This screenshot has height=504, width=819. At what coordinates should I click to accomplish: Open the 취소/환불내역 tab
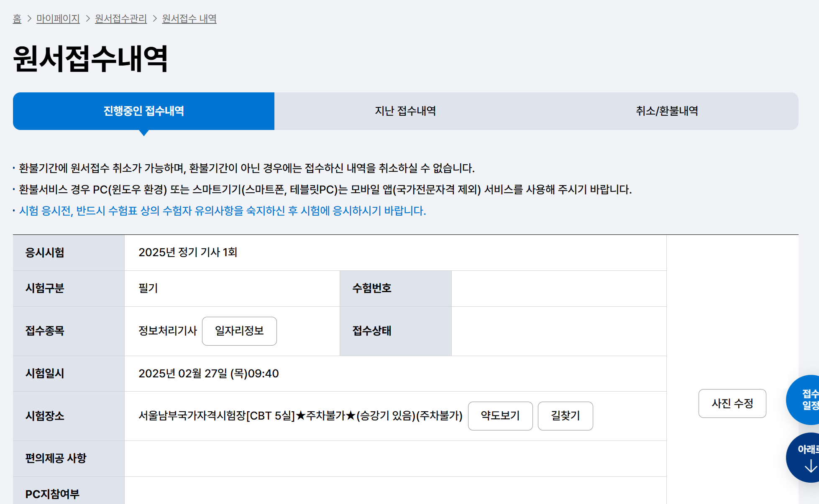pos(667,111)
